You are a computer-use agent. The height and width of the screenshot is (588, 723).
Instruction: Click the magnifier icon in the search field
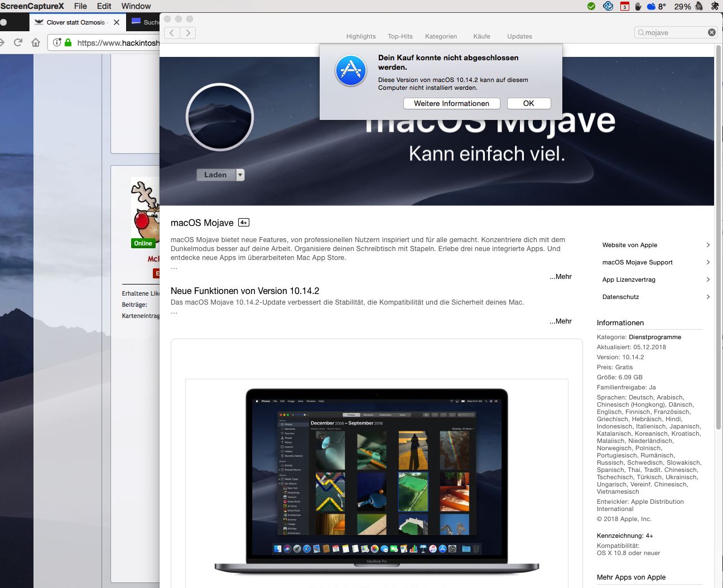641,33
